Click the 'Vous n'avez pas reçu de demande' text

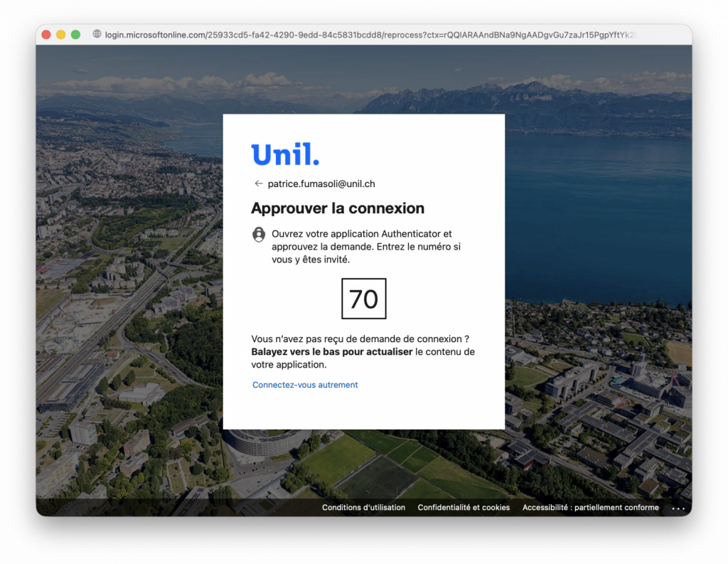[360, 339]
